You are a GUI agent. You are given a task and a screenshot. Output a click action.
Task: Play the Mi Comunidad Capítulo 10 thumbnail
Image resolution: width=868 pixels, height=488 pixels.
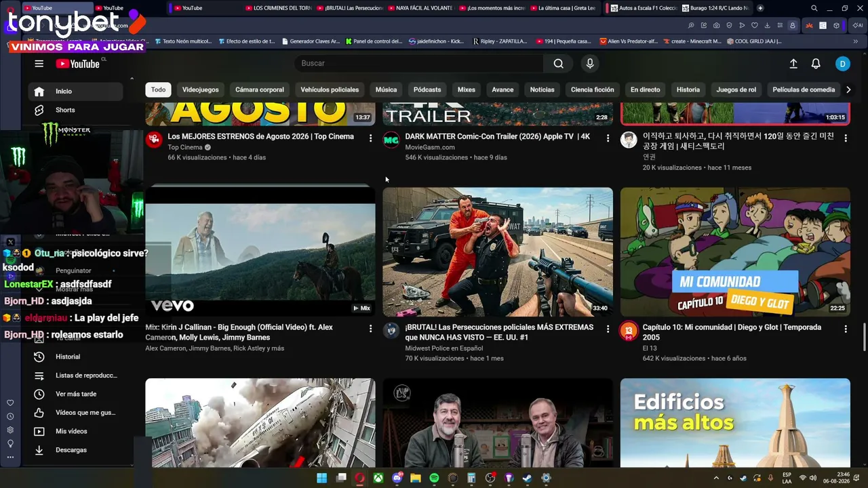pos(735,252)
